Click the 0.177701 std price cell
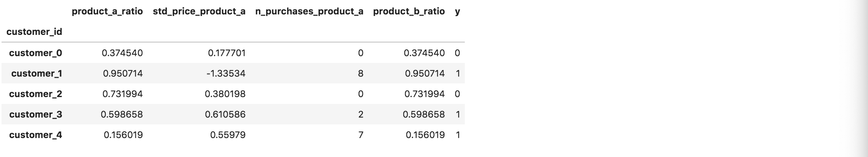 point(227,53)
